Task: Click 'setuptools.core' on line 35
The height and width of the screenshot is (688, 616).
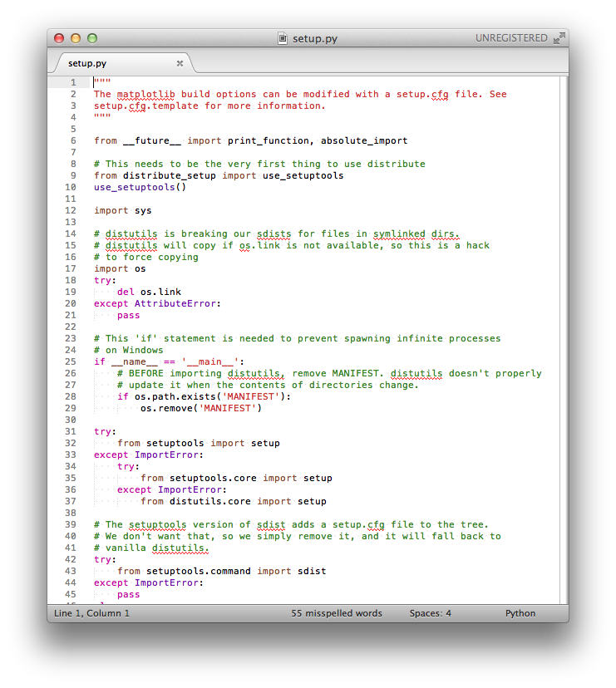Action: [x=213, y=479]
